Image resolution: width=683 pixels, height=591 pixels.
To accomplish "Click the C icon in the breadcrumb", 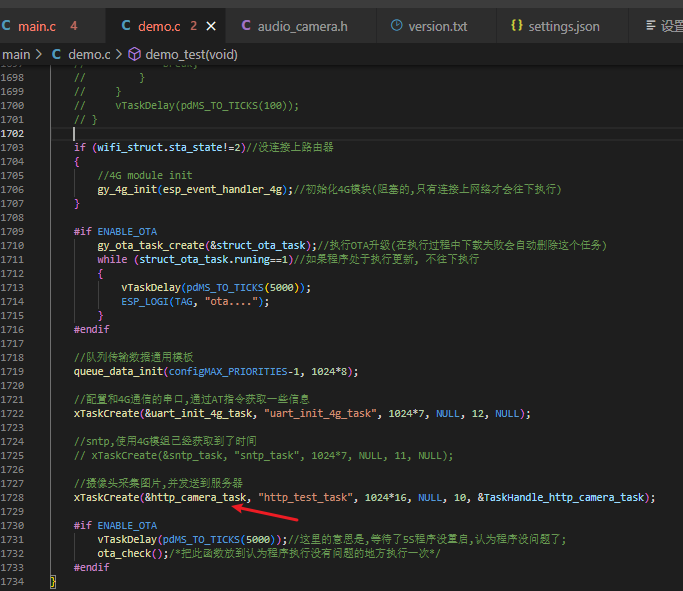I will pos(56,54).
